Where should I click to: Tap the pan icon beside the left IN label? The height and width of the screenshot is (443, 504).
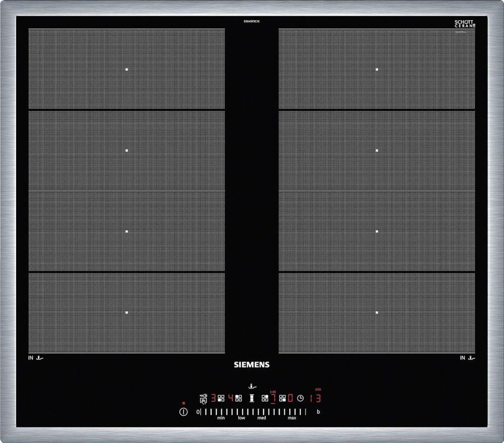tap(39, 357)
